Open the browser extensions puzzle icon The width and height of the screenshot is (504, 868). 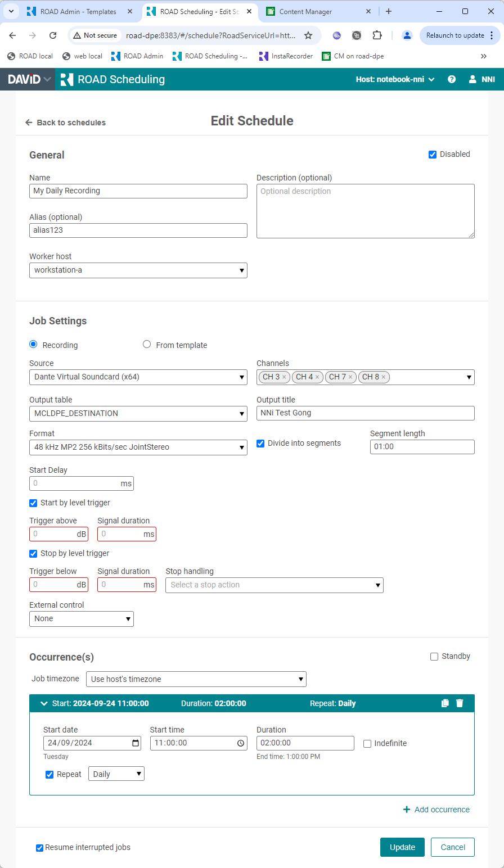click(x=377, y=35)
